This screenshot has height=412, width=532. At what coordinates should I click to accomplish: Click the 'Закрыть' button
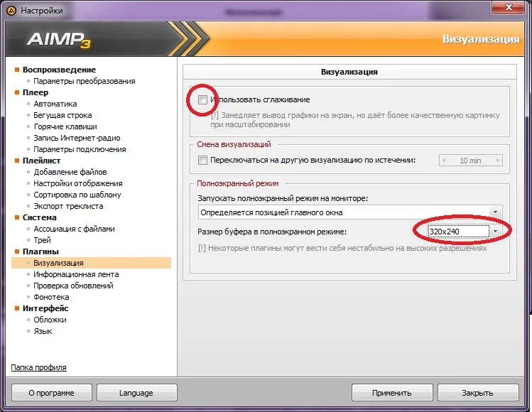478,393
